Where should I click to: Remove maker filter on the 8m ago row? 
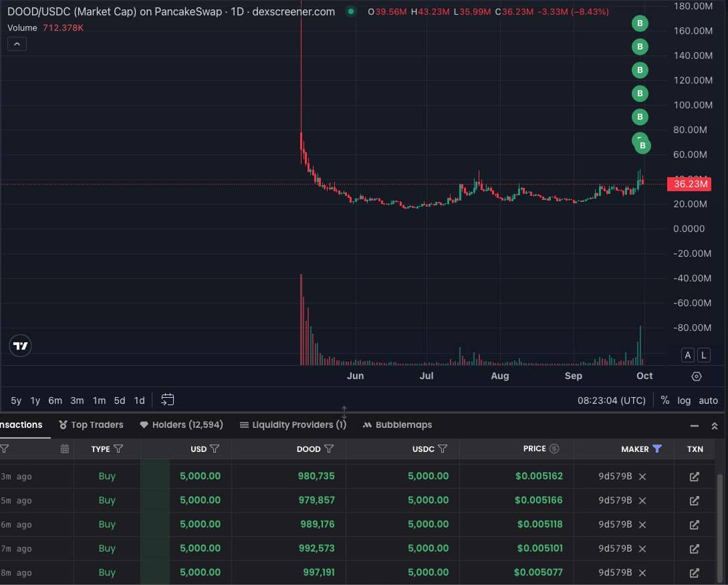pyautogui.click(x=642, y=573)
